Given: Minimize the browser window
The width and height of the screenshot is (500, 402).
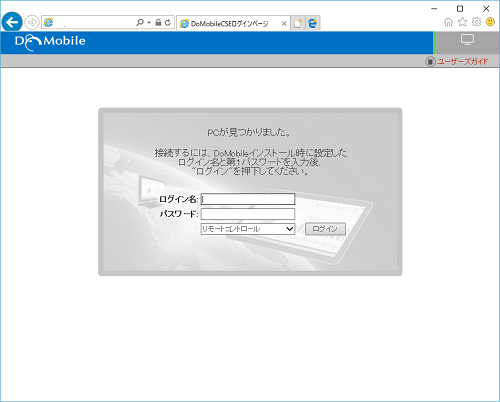Looking at the screenshot, I should [434, 8].
